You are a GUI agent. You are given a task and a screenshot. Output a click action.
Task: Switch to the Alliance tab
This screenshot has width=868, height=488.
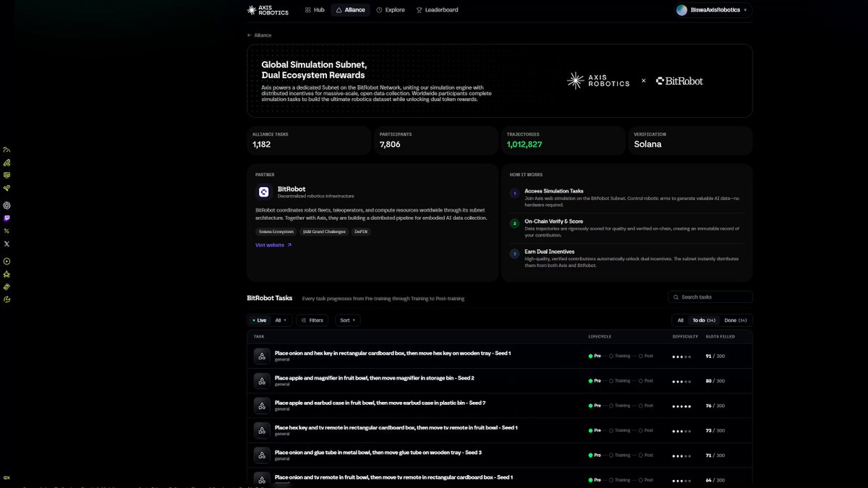[351, 10]
